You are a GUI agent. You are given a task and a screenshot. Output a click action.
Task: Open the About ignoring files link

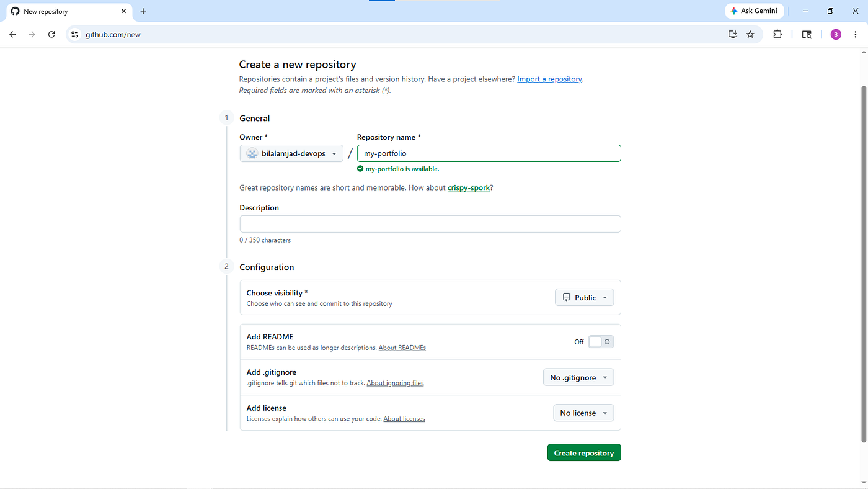coord(395,384)
